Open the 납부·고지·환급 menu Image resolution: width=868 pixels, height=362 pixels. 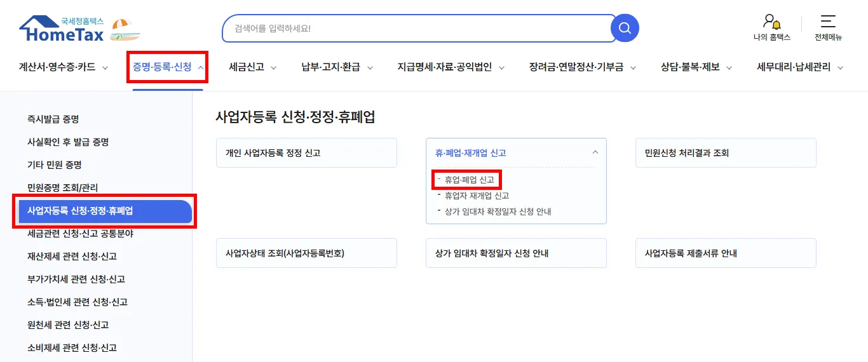pyautogui.click(x=337, y=67)
